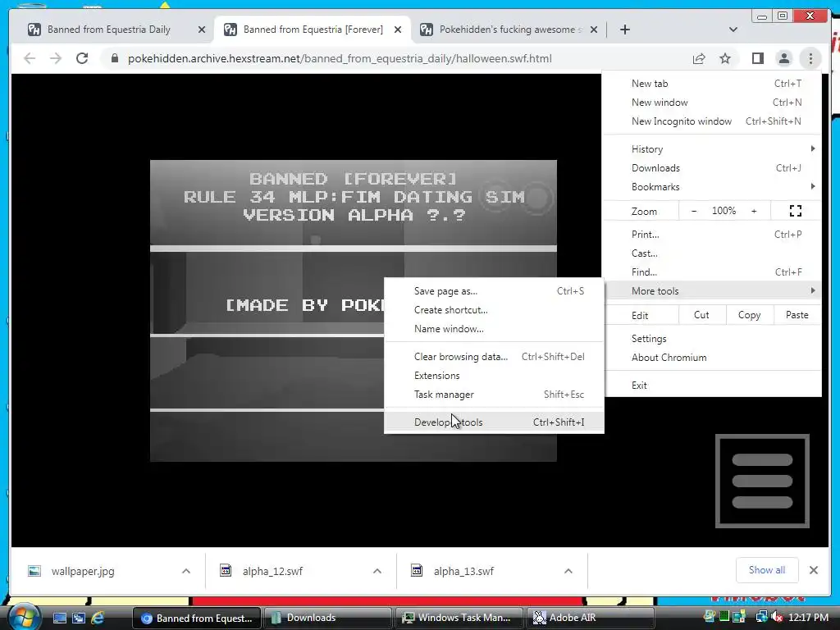Select Cast... in the menu
This screenshot has width=840, height=630.
coord(713,253)
